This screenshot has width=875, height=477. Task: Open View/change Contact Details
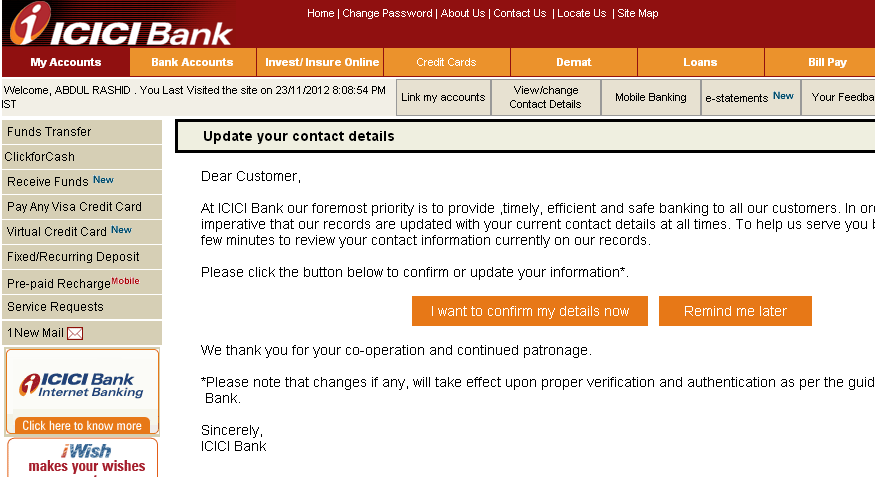pyautogui.click(x=546, y=97)
